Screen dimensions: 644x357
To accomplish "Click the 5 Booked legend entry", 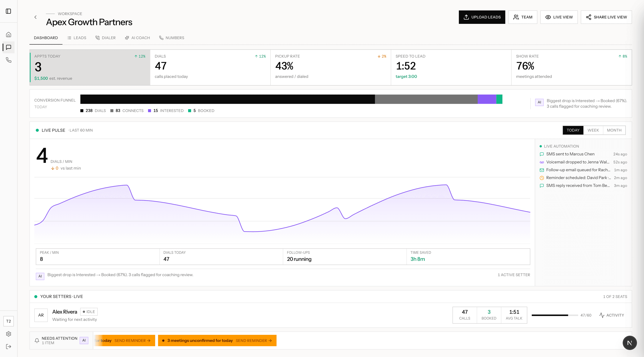I will point(201,111).
